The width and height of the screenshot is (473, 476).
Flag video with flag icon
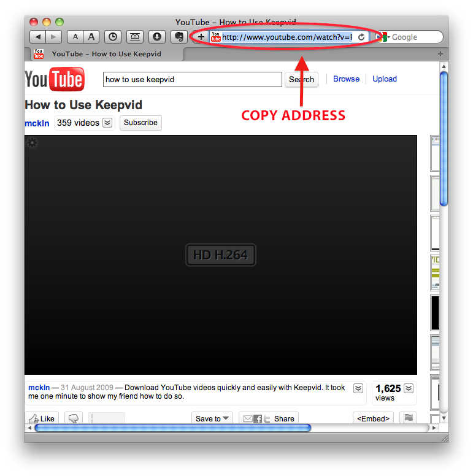[x=409, y=418]
